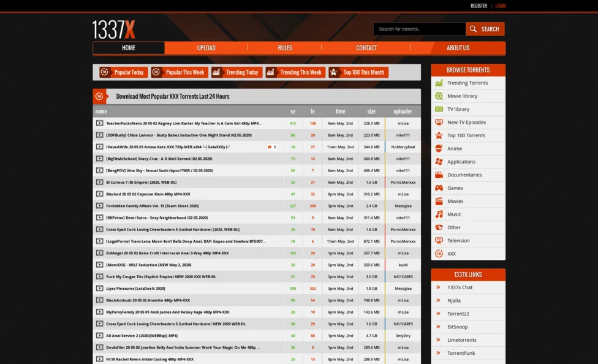Click the chevron icon beside TorrentFunk

point(438,353)
